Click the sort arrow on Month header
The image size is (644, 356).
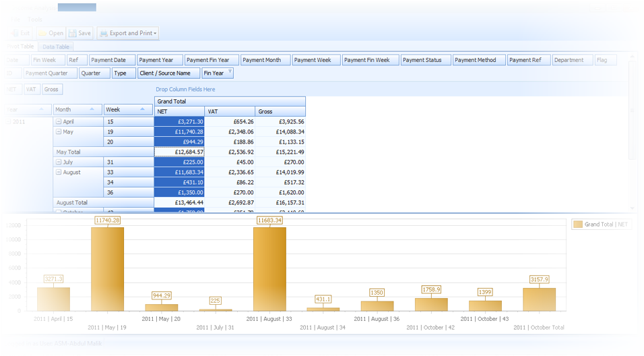pyautogui.click(x=92, y=109)
